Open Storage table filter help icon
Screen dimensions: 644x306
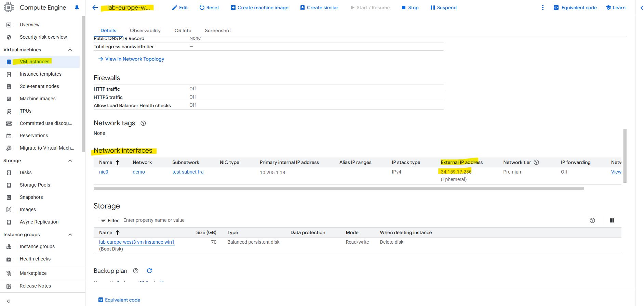click(x=592, y=220)
